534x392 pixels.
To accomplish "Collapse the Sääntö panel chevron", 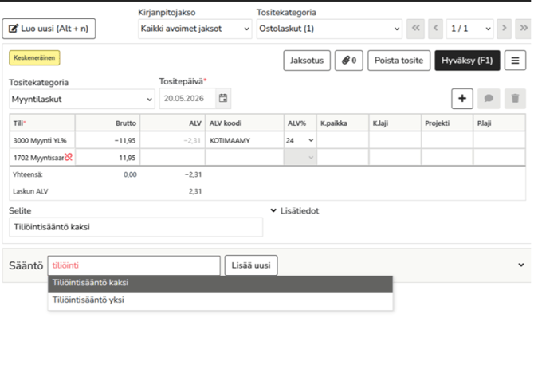I will 521,265.
